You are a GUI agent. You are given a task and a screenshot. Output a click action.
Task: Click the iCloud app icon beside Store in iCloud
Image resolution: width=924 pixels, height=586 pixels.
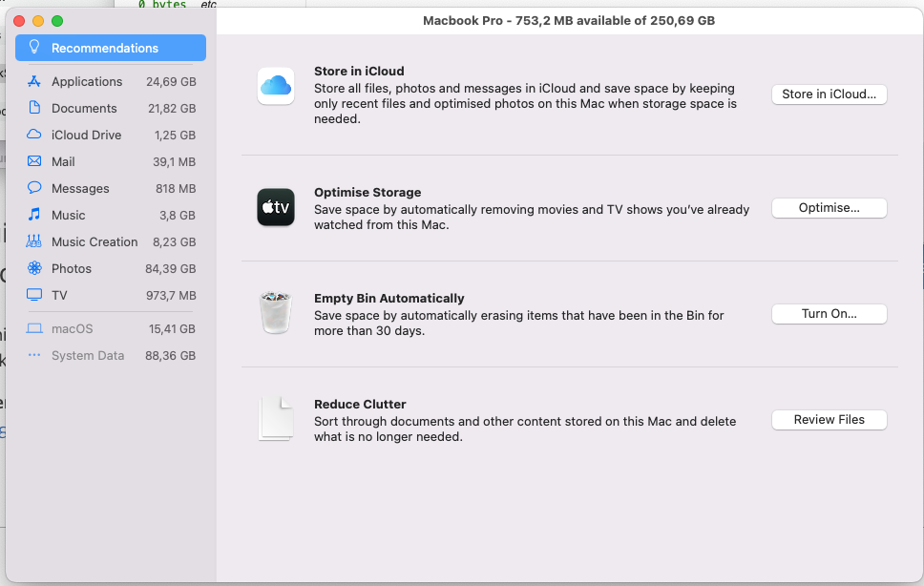(x=276, y=86)
